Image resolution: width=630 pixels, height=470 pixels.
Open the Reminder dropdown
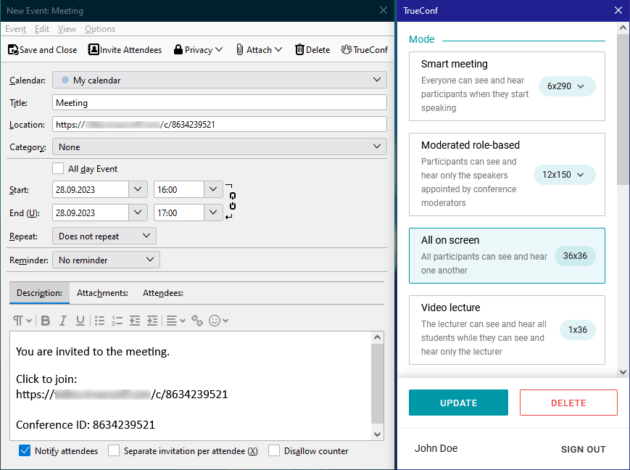pyautogui.click(x=106, y=260)
